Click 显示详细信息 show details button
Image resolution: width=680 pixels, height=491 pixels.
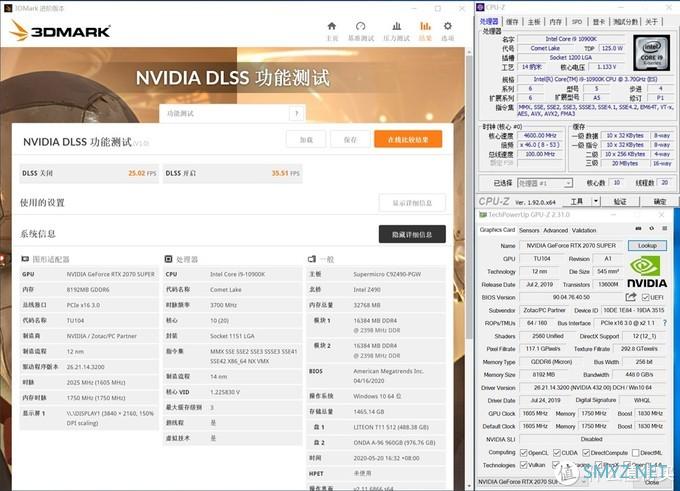pyautogui.click(x=412, y=203)
